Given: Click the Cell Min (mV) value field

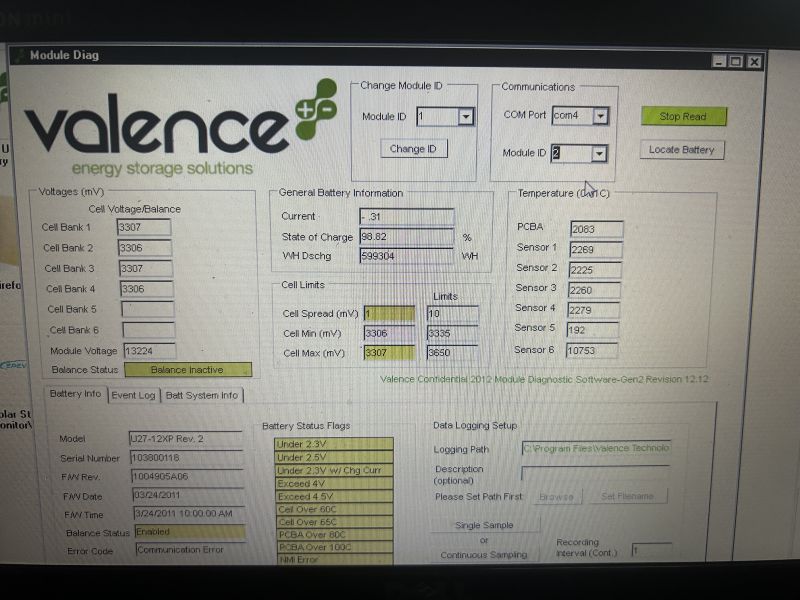Looking at the screenshot, I should pyautogui.click(x=389, y=333).
